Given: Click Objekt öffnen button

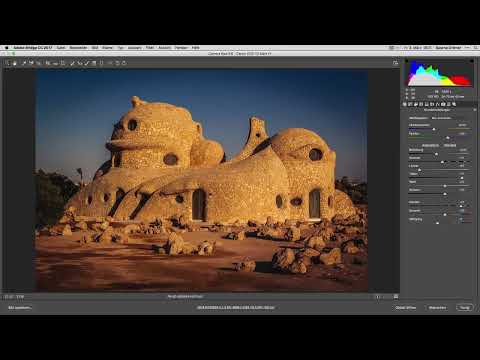Looking at the screenshot, I should [406, 308].
